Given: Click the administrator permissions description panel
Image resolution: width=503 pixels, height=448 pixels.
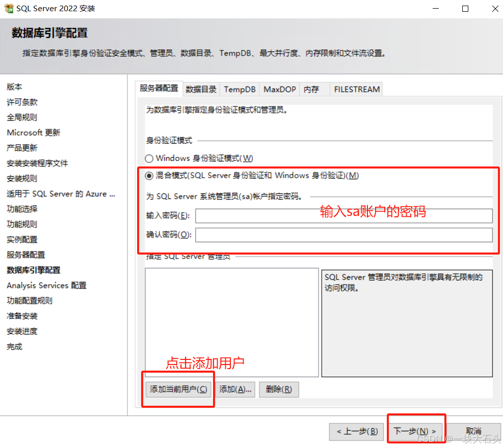Looking at the screenshot, I should (x=407, y=323).
